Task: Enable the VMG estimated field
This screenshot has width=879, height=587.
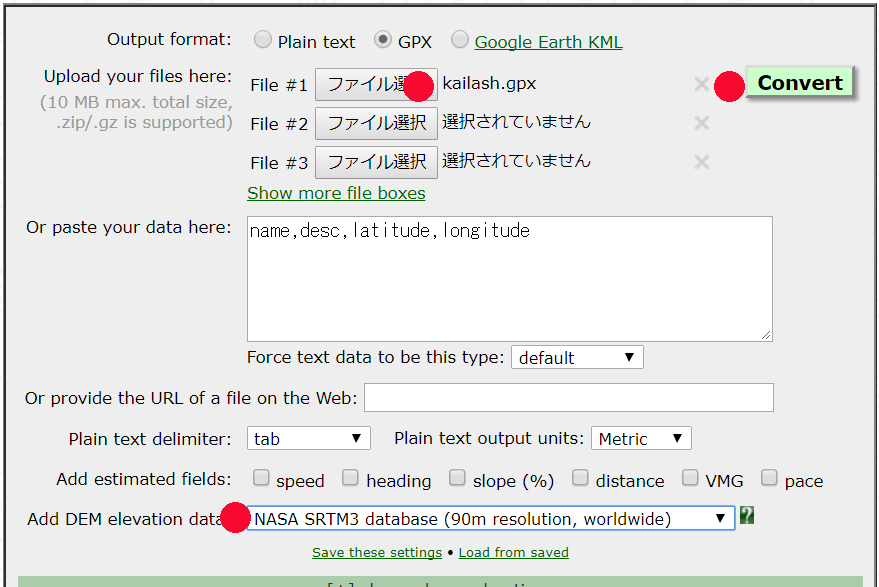Action: [x=690, y=478]
